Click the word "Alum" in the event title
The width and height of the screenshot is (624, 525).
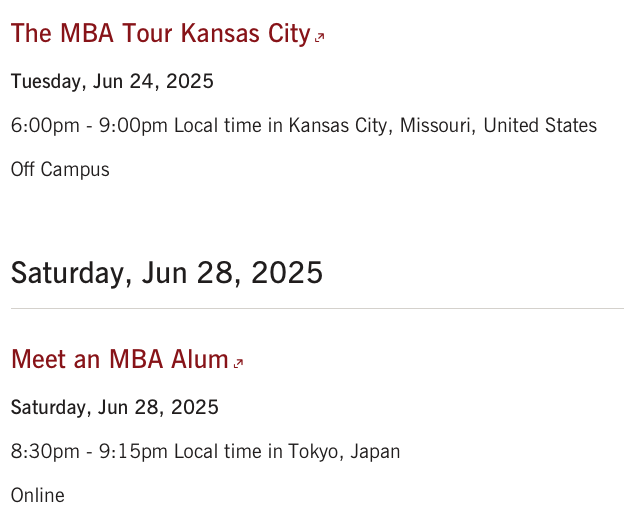pyautogui.click(x=199, y=359)
